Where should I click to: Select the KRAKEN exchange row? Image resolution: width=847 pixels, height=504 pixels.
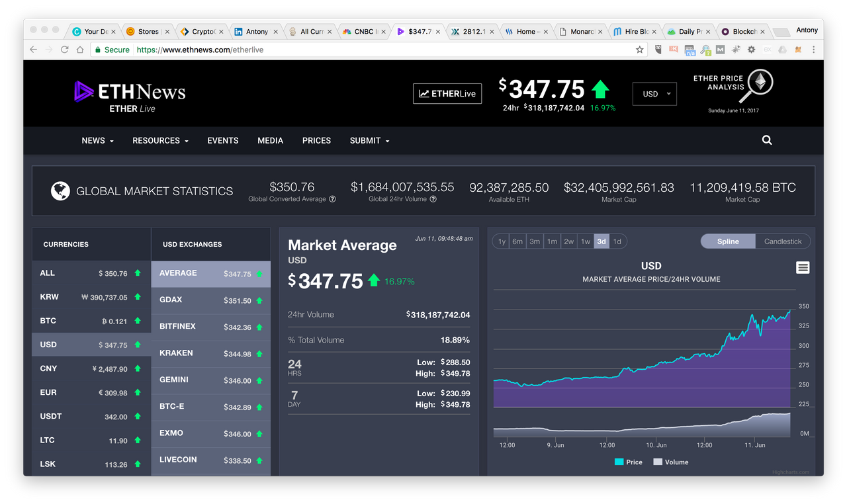[210, 353]
